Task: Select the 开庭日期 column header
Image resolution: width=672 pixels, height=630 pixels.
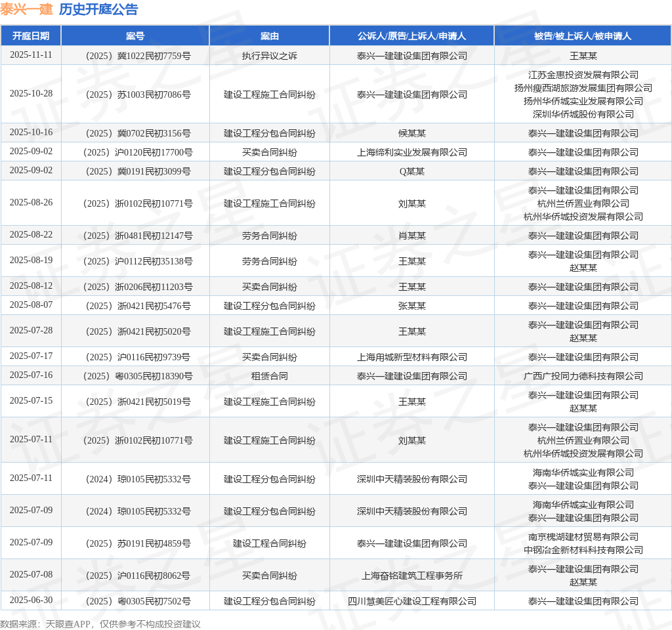Action: click(31, 36)
